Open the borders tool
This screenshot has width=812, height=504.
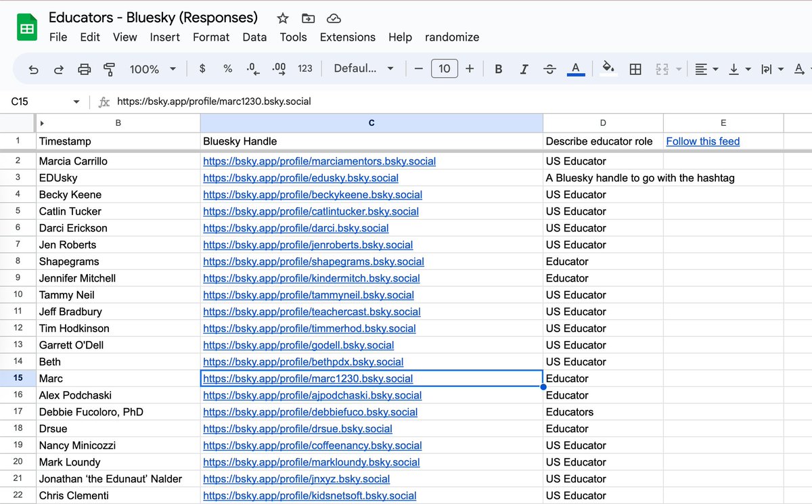coord(635,69)
